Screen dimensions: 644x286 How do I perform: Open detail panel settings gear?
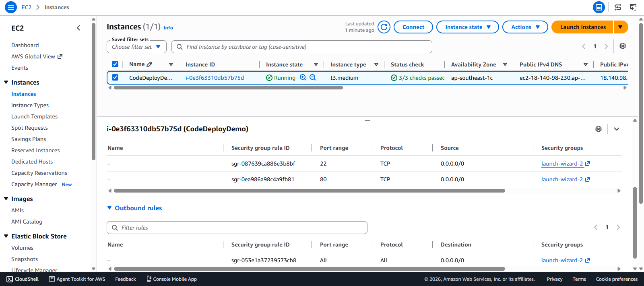(x=599, y=129)
